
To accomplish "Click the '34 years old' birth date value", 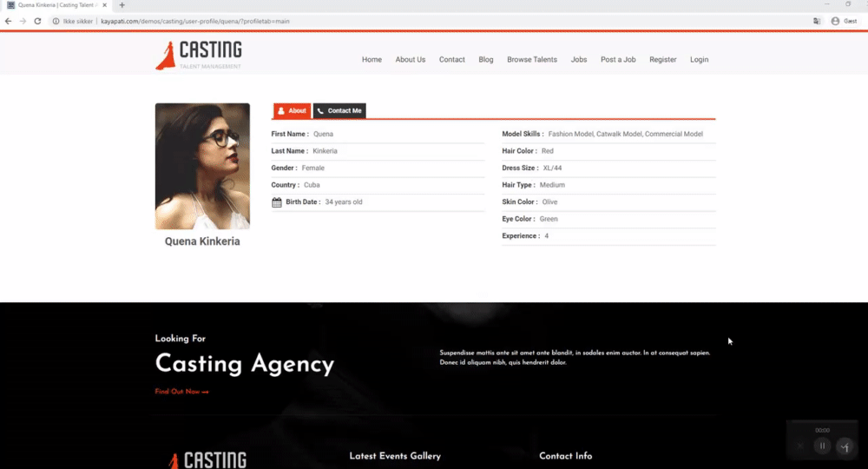I will [343, 202].
